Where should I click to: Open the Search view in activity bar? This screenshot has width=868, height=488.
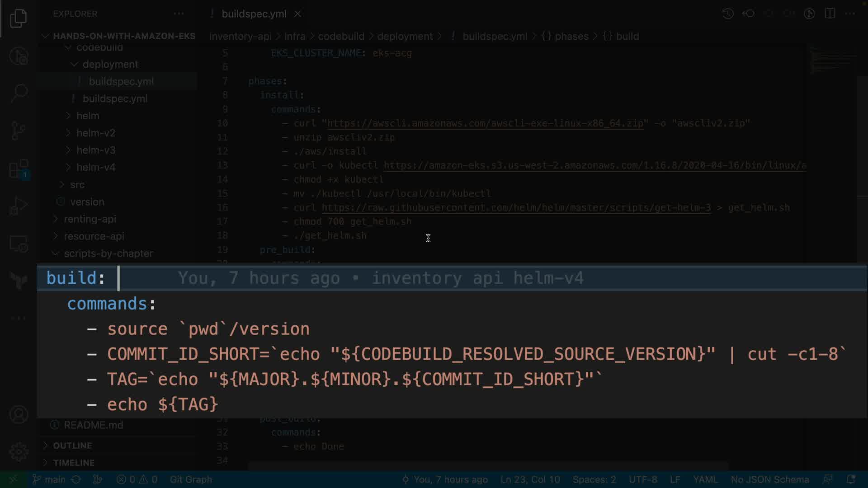(x=19, y=93)
